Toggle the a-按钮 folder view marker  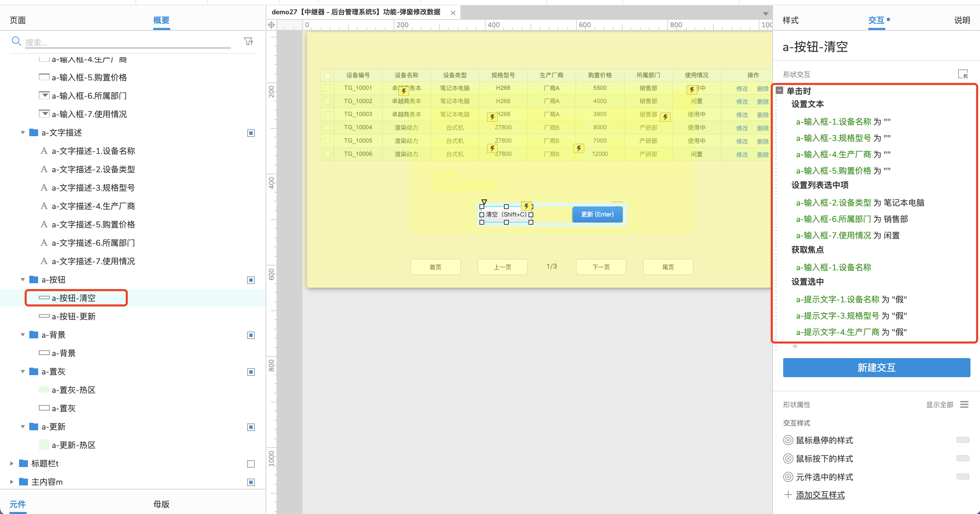(251, 280)
